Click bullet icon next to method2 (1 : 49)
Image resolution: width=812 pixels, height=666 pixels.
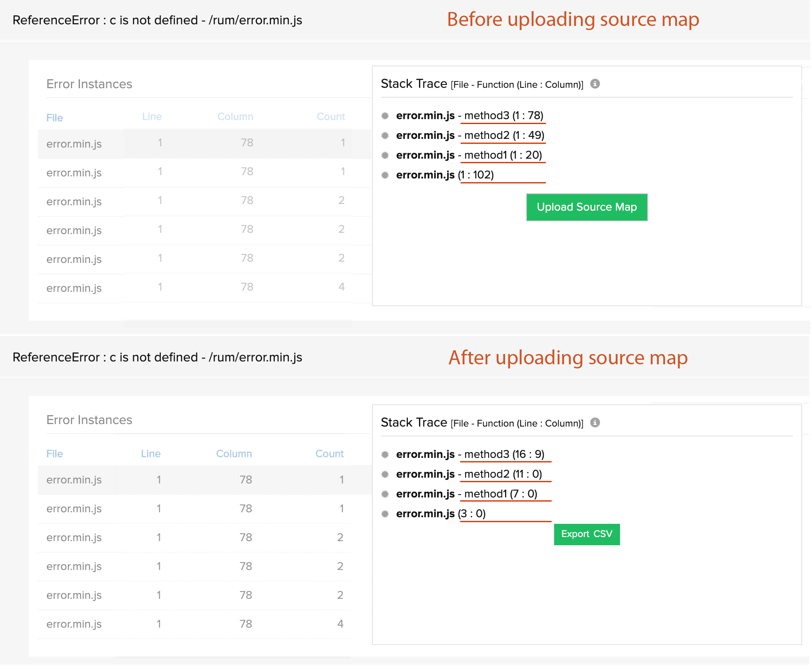click(x=385, y=136)
